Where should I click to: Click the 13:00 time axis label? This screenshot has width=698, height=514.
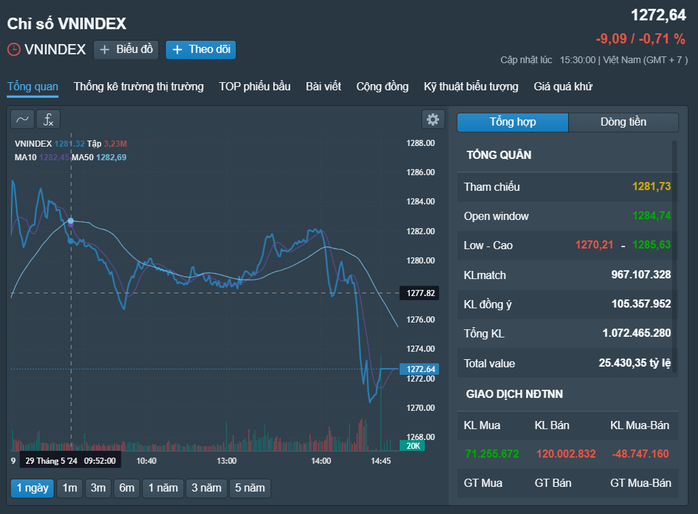(x=227, y=461)
